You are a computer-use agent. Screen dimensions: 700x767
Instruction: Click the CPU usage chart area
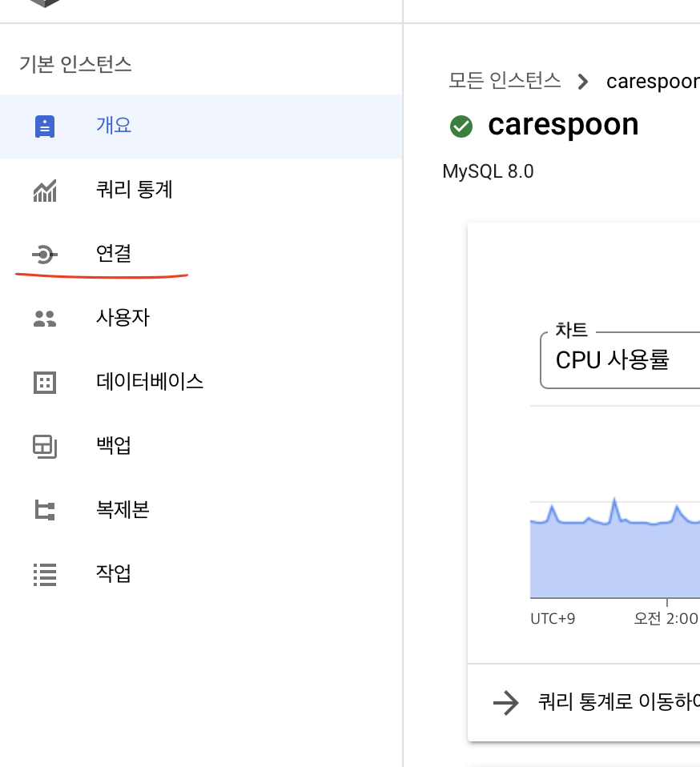pyautogui.click(x=615, y=549)
